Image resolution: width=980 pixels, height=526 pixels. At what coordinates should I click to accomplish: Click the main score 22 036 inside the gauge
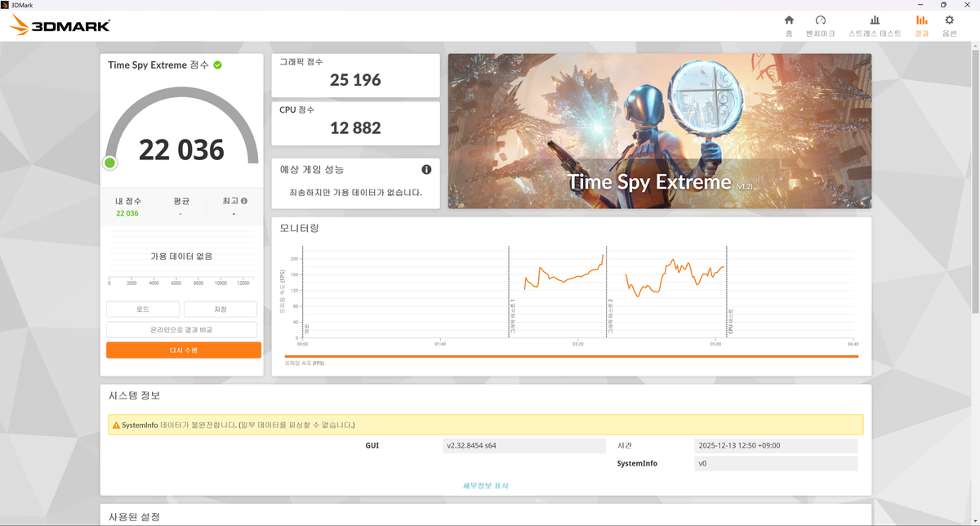click(x=181, y=149)
